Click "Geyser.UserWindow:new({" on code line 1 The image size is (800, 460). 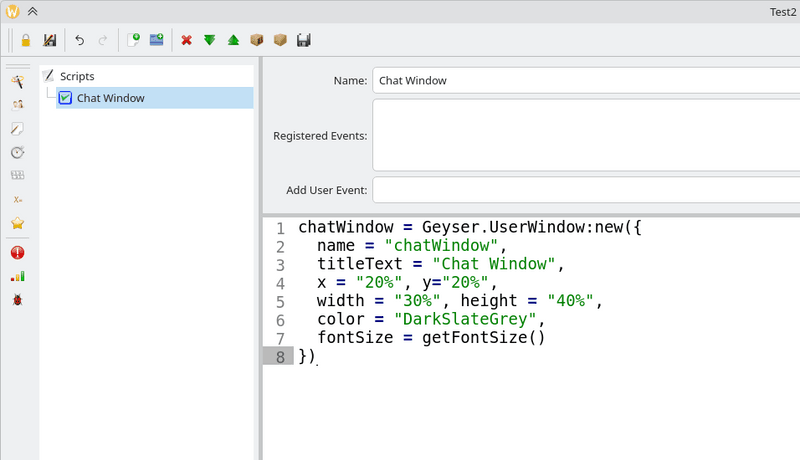tap(532, 227)
